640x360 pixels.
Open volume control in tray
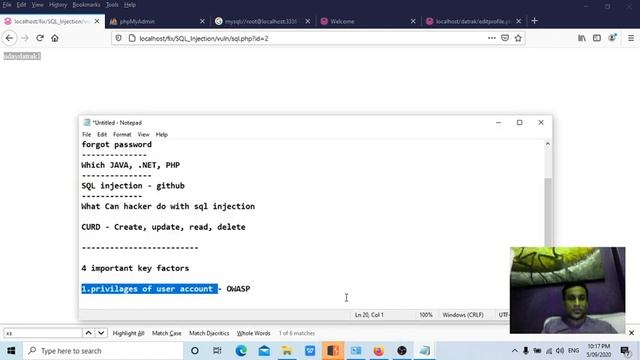[x=560, y=351]
